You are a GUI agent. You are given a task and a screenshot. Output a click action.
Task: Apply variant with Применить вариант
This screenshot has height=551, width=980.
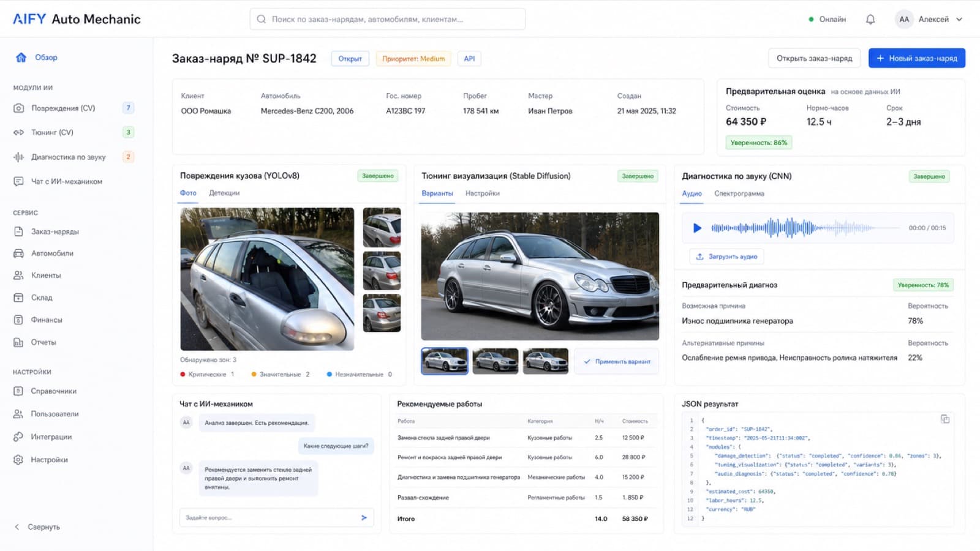click(616, 361)
